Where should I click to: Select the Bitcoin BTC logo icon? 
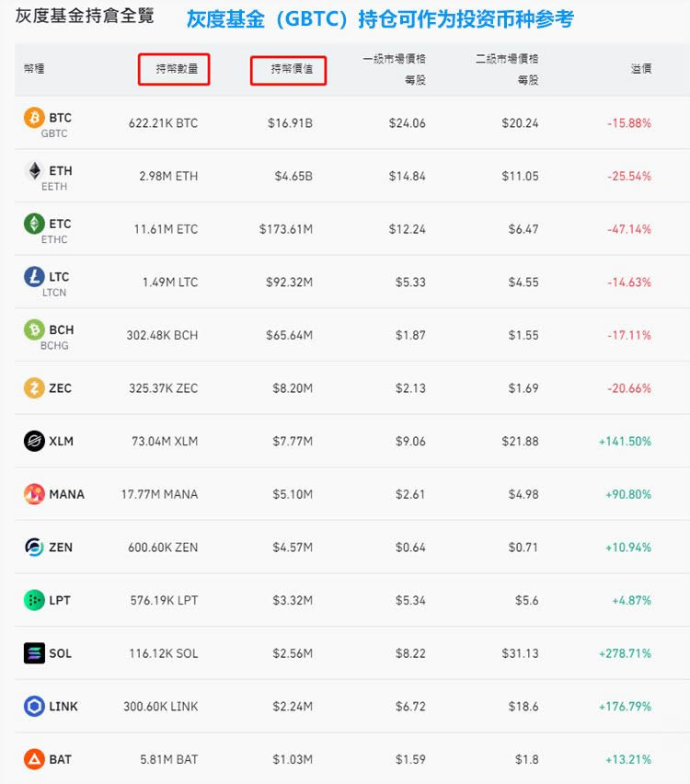[x=33, y=118]
